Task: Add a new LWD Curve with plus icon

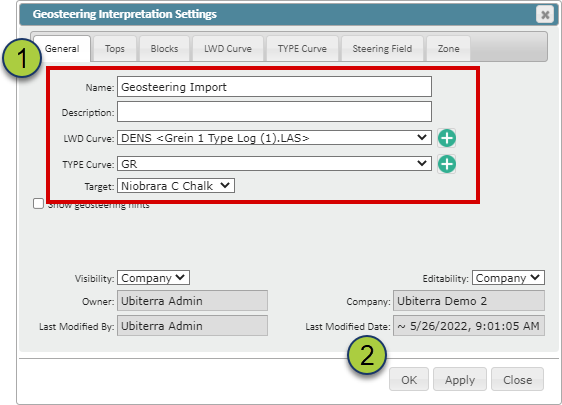Action: click(447, 138)
